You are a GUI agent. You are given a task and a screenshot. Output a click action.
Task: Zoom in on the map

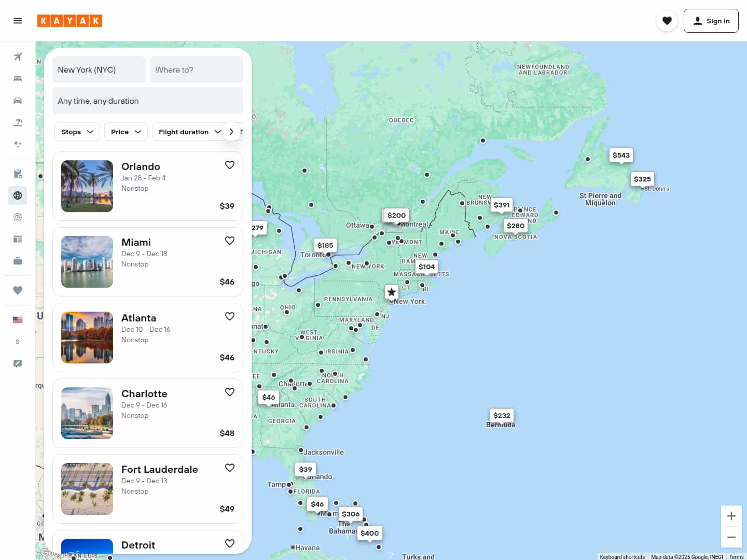pyautogui.click(x=731, y=516)
